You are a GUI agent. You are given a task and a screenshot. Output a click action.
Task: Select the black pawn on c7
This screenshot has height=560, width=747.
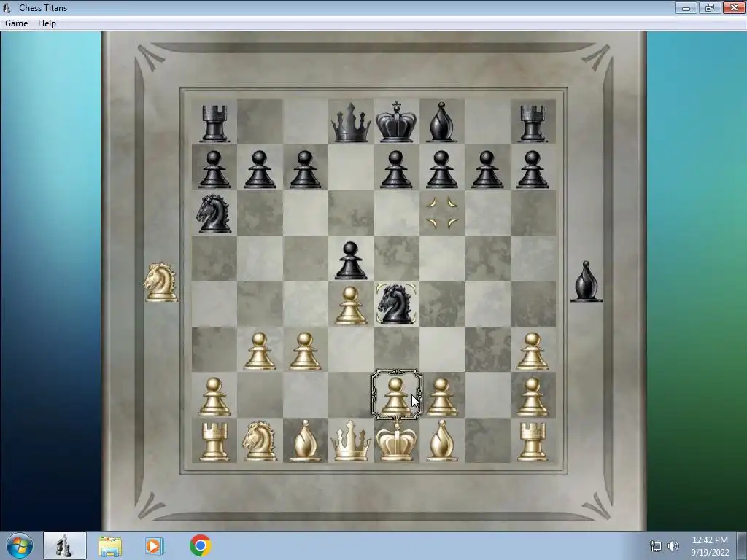(305, 169)
